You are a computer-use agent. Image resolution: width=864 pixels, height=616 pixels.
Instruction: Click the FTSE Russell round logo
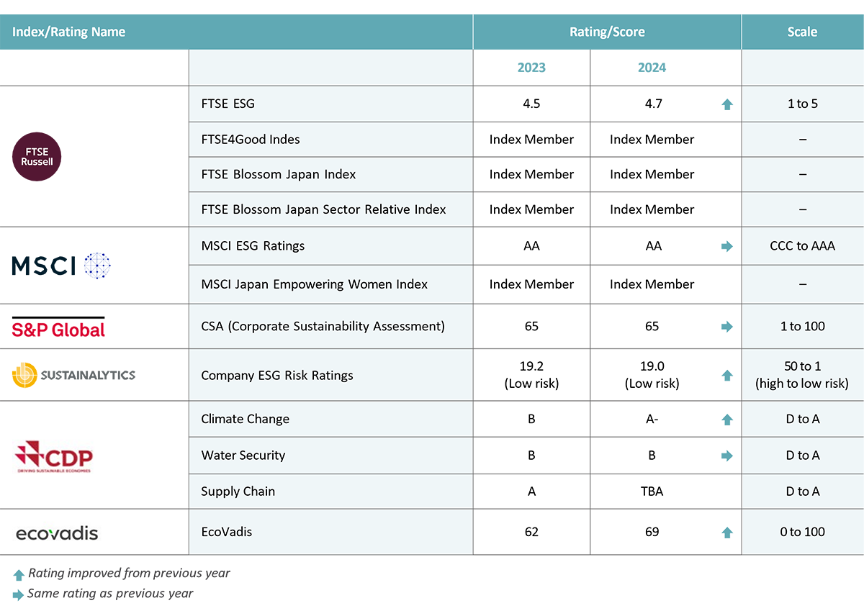[37, 156]
